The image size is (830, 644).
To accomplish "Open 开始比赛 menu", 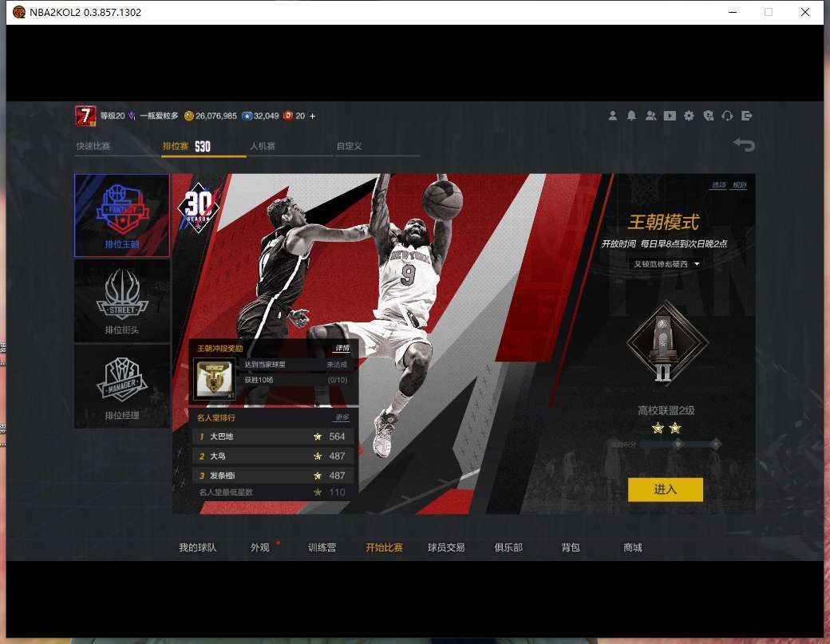I will 385,547.
